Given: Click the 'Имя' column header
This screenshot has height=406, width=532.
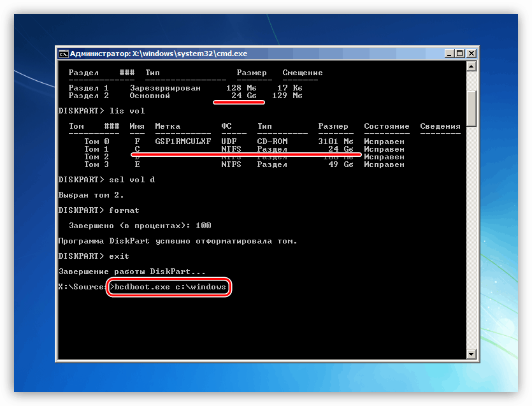Looking at the screenshot, I should coord(137,126).
